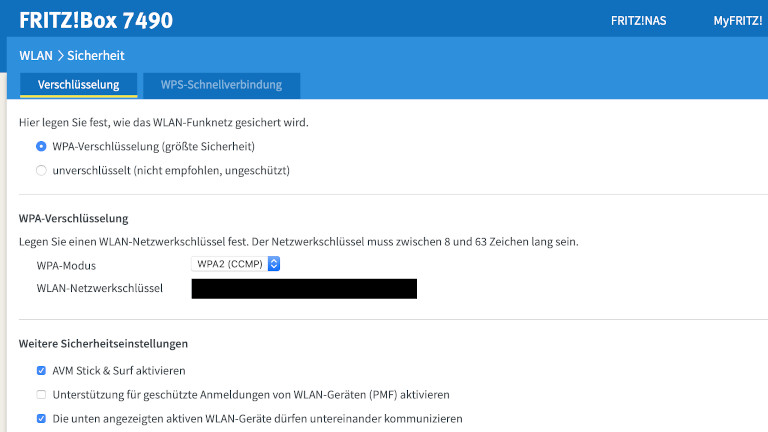Select the Verschlüsselung tab

tap(79, 85)
